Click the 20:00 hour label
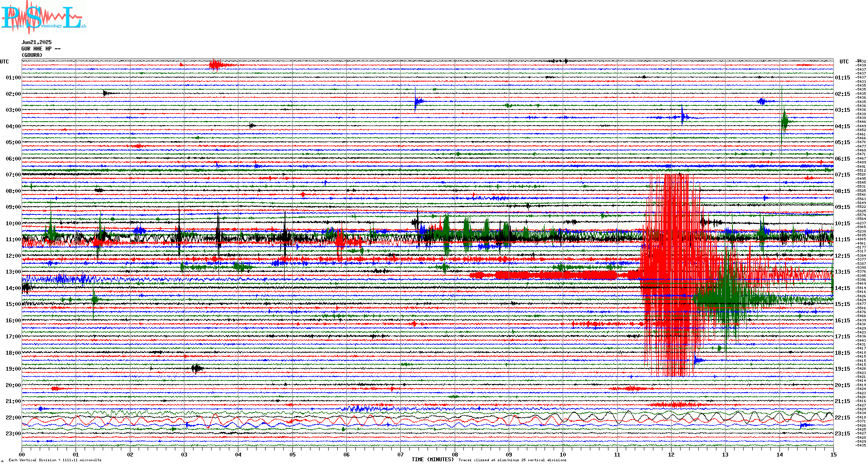The width and height of the screenshot is (868, 466). (x=13, y=385)
